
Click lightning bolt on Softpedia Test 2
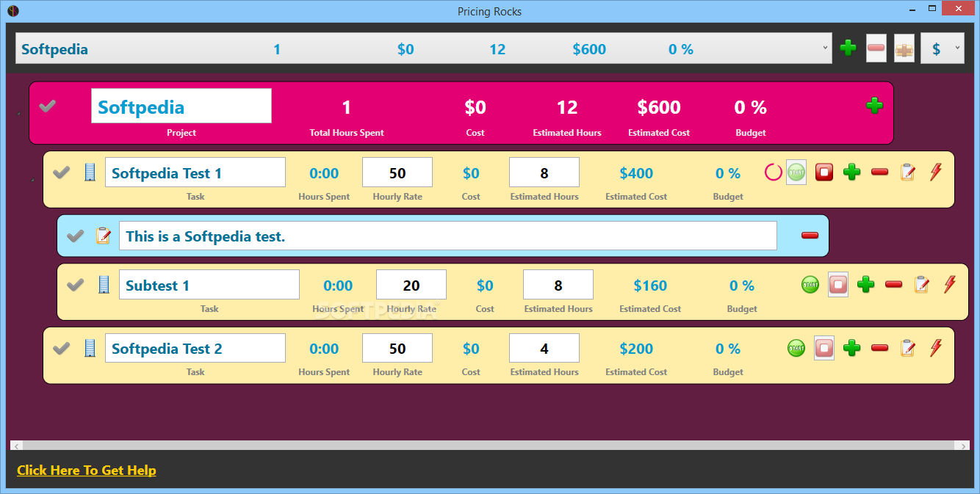point(935,348)
